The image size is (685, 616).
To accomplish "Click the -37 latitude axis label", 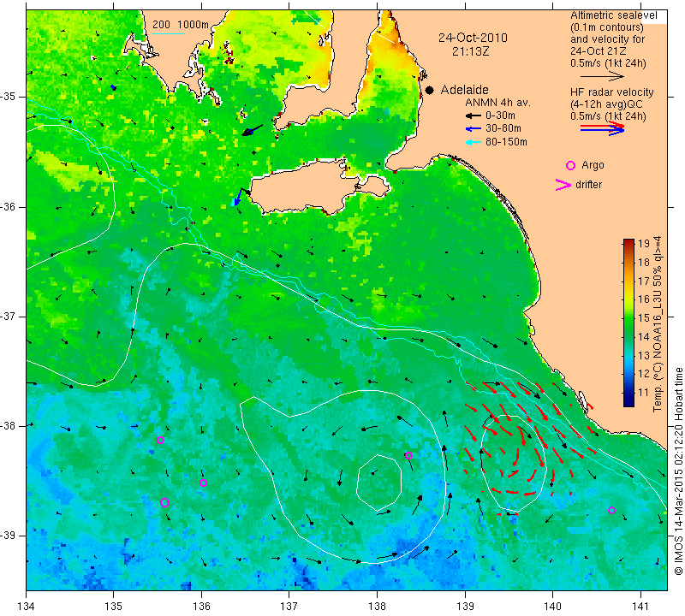I will (9, 316).
